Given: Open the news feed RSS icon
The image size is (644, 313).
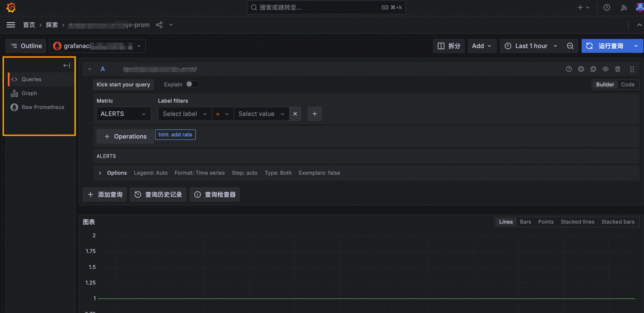Looking at the screenshot, I should coord(623,7).
